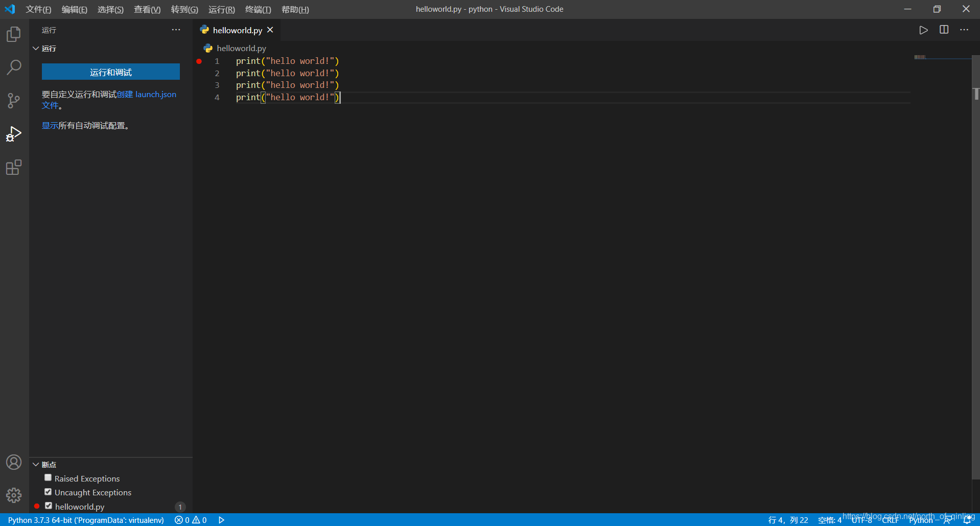Open the 查看(V) menu
Viewport: 980px width, 526px height.
[147, 9]
